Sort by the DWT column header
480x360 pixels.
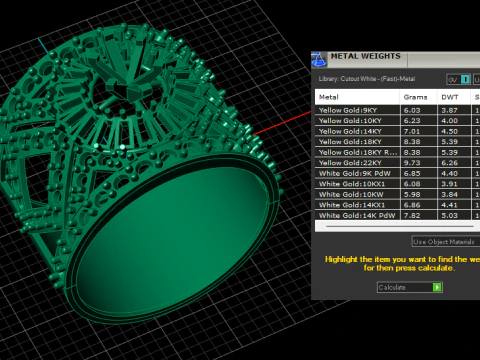coord(454,97)
